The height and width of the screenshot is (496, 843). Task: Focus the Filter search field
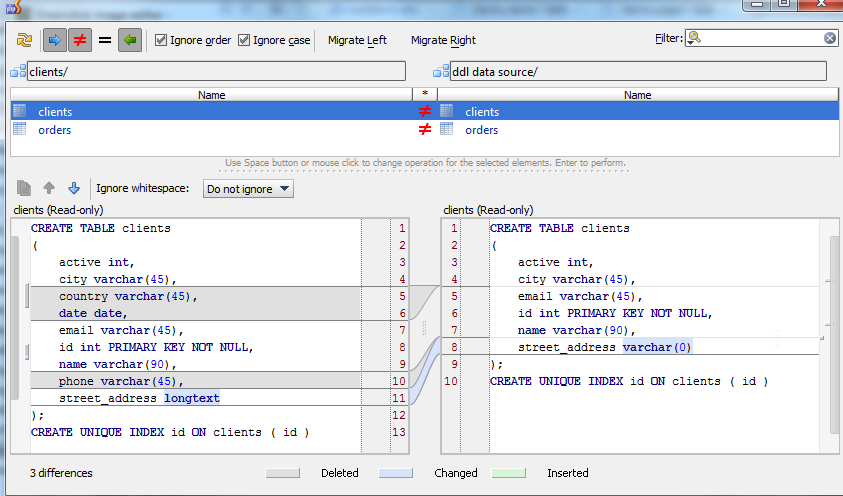click(761, 38)
